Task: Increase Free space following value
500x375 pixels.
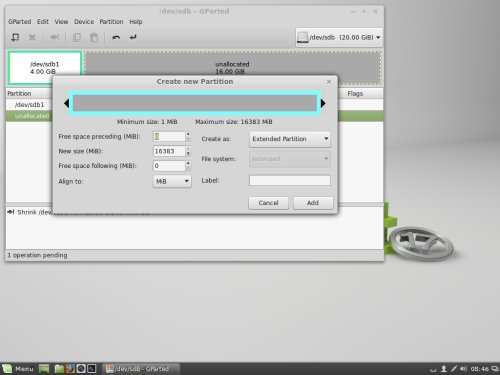Action: (188, 163)
